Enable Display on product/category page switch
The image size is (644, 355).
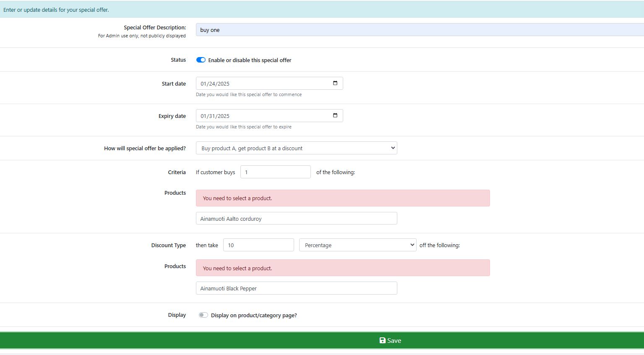point(203,315)
